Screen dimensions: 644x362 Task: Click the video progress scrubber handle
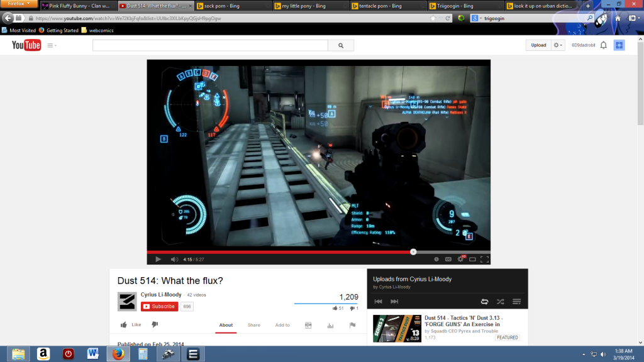point(413,252)
